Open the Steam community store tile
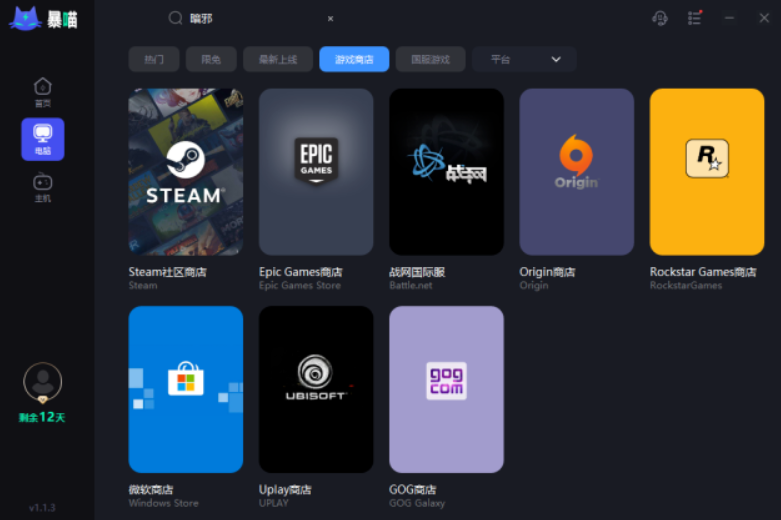 [x=186, y=172]
